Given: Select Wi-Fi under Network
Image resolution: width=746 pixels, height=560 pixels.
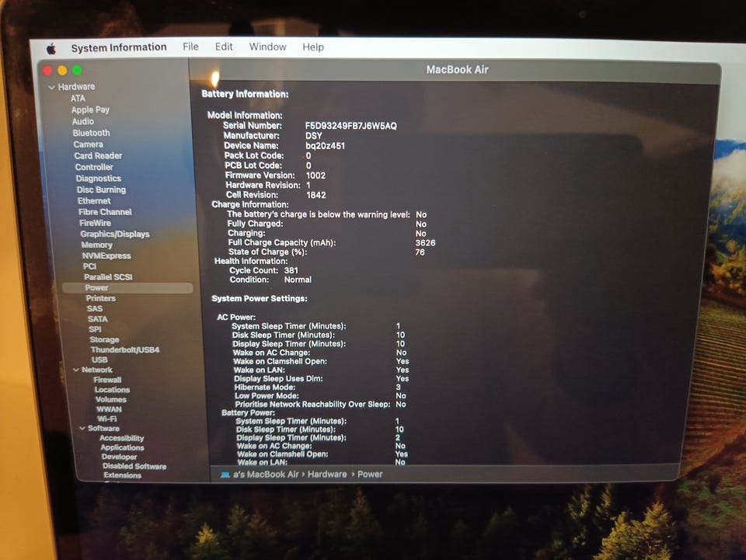Looking at the screenshot, I should point(107,419).
